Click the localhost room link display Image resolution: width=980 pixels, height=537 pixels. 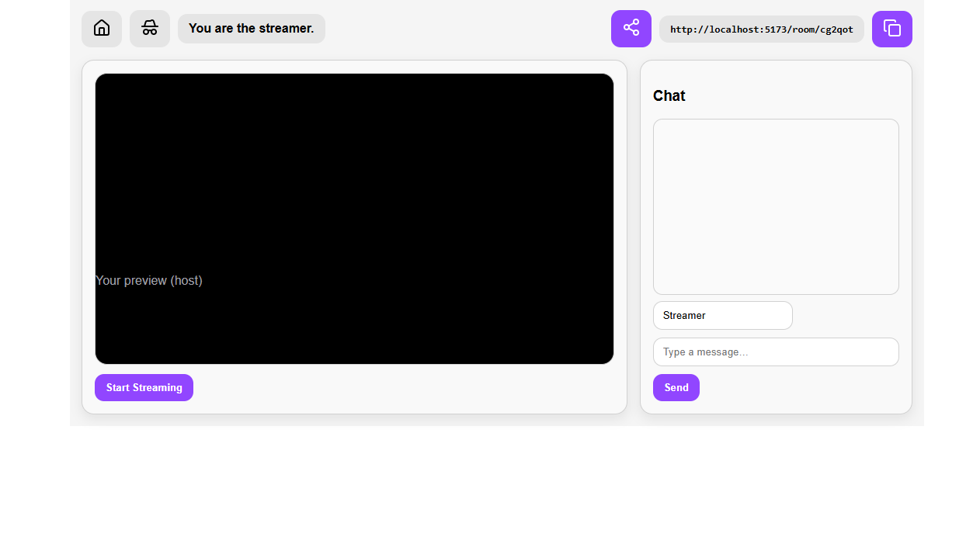pos(761,29)
